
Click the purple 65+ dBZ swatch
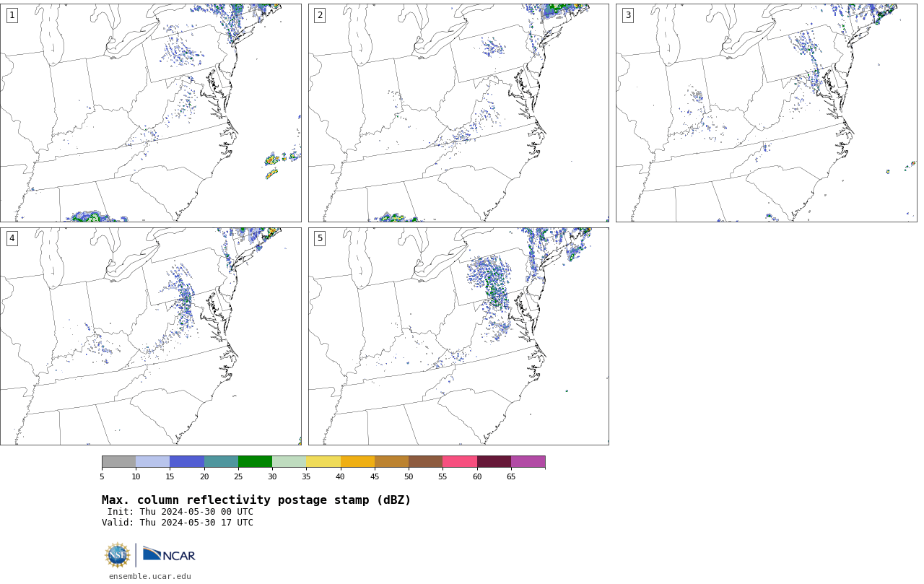528,462
